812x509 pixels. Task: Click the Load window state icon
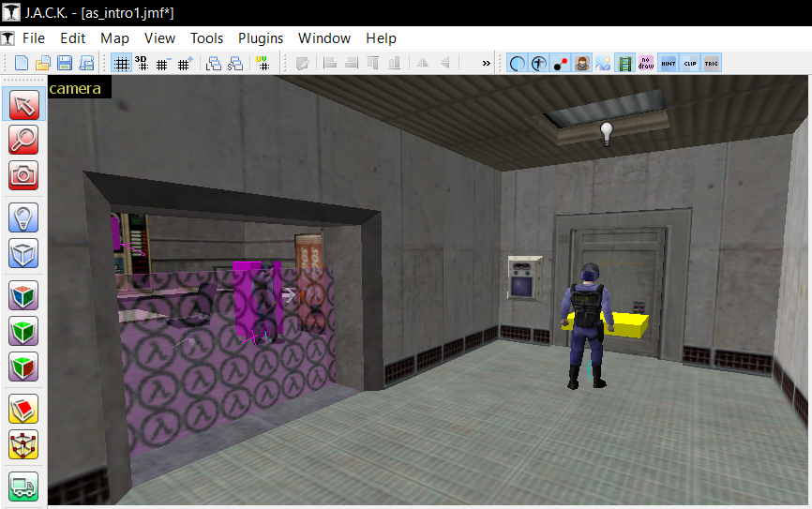tap(214, 64)
